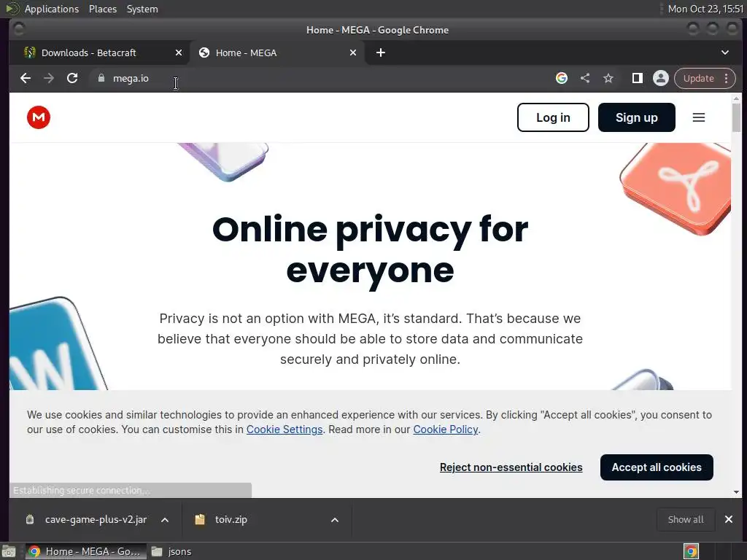View site info via the lock icon
The width and height of the screenshot is (747, 560).
point(101,78)
